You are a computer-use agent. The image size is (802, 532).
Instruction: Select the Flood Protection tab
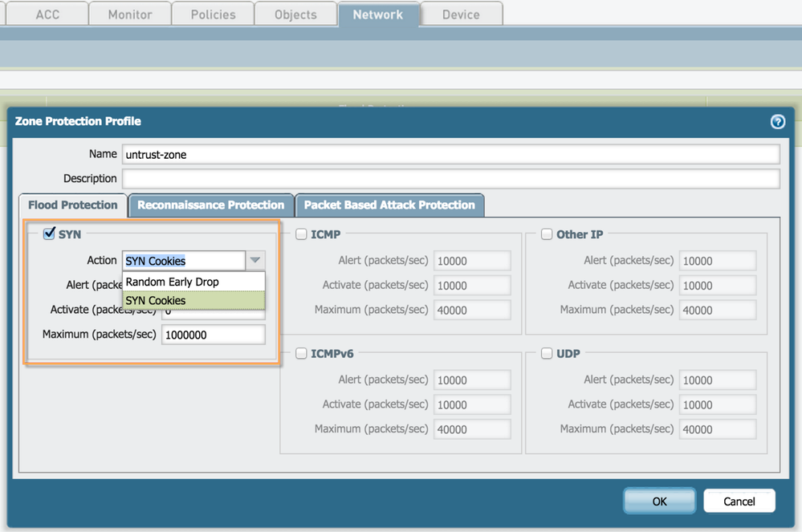(x=72, y=205)
